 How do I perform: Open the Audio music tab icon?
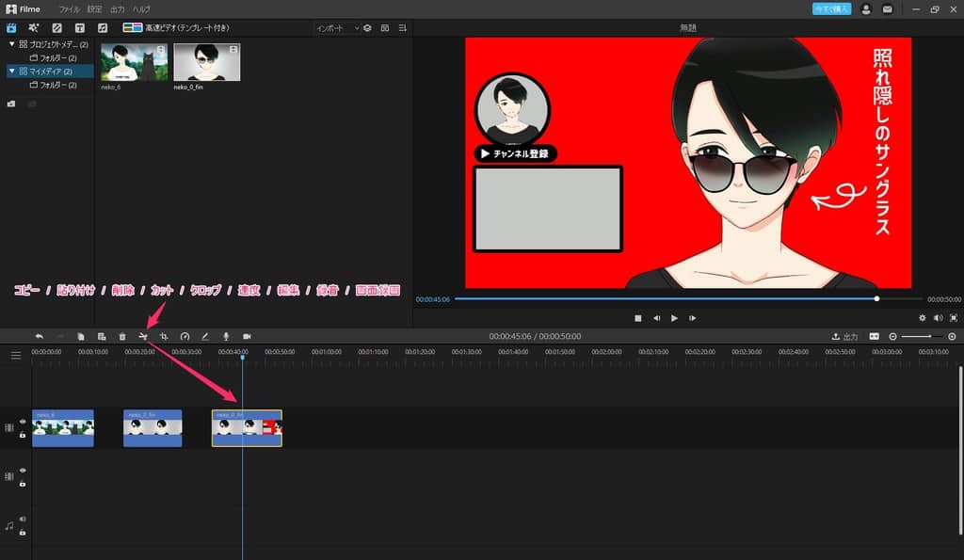pos(103,27)
